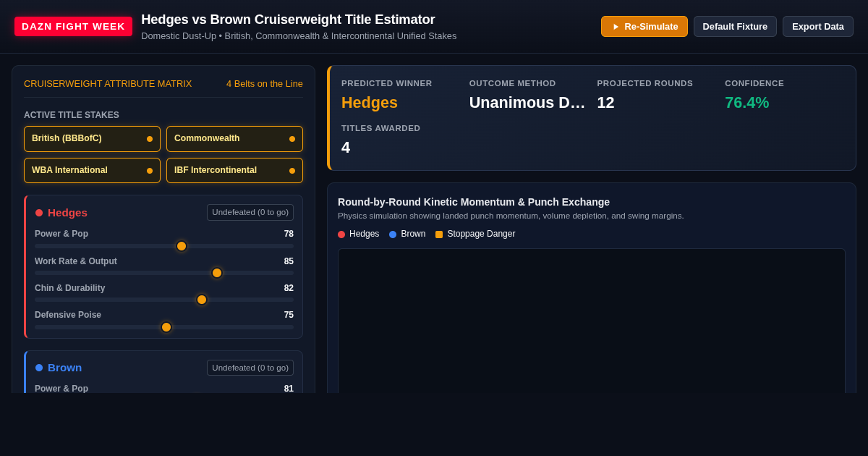
Task: Adjust Hedges' Work Rate & Output slider
Action: tap(164, 273)
